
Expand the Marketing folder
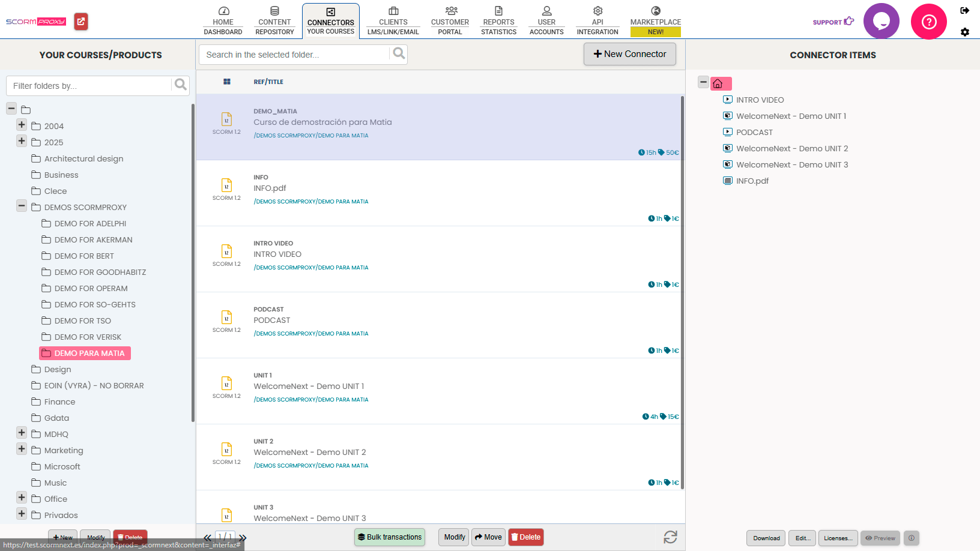[x=22, y=449]
